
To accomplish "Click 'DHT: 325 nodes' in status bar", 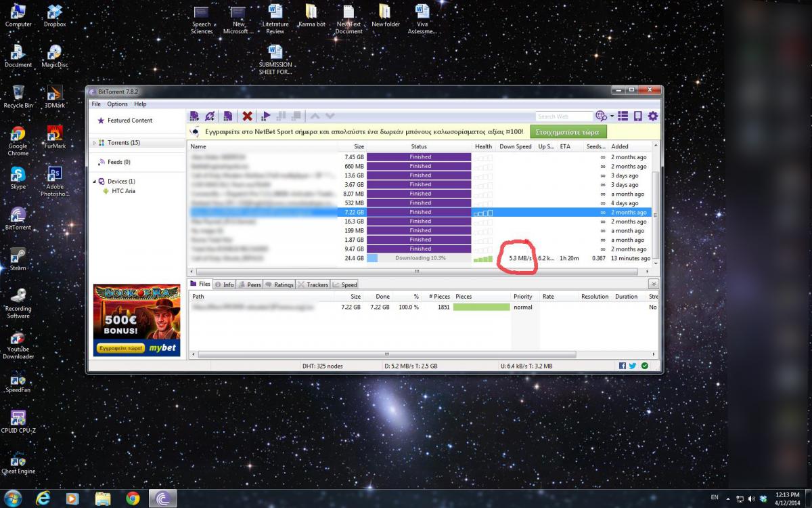I will 322,366.
